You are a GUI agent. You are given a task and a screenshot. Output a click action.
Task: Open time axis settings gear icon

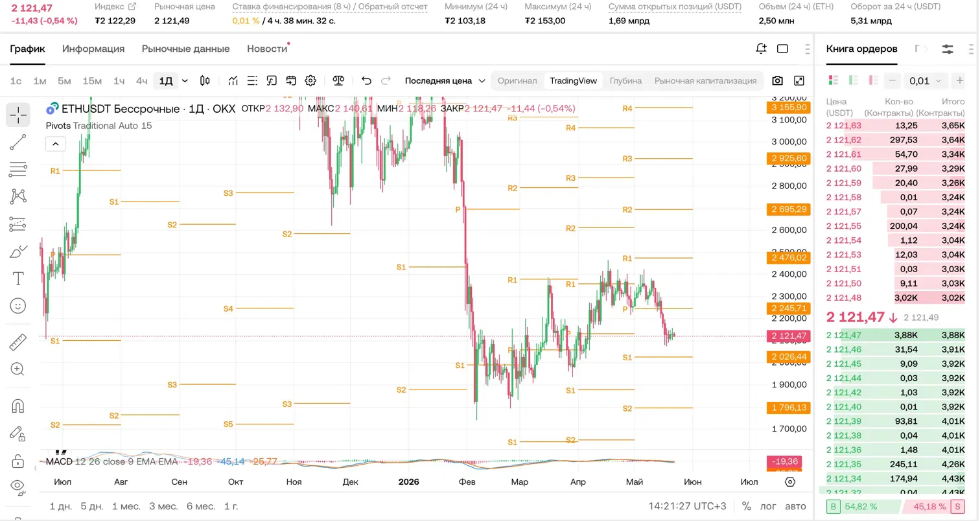[x=790, y=482]
